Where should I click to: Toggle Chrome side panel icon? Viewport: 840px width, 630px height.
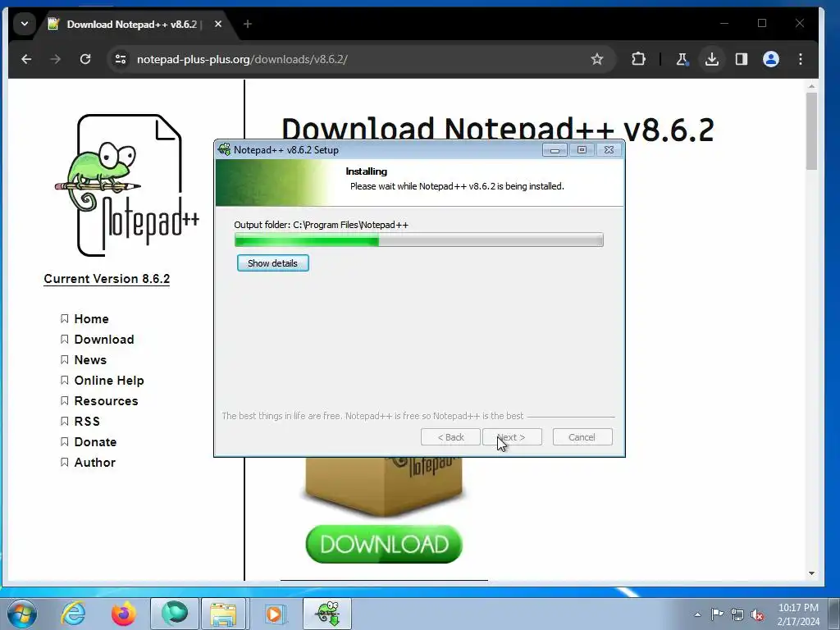click(742, 59)
